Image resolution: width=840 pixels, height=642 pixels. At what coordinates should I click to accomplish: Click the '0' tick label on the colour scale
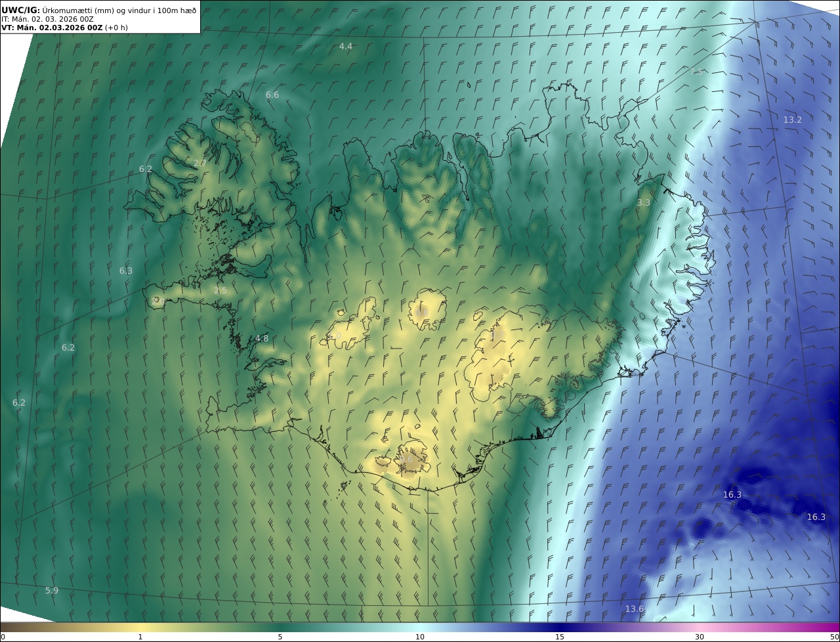[x=3, y=637]
